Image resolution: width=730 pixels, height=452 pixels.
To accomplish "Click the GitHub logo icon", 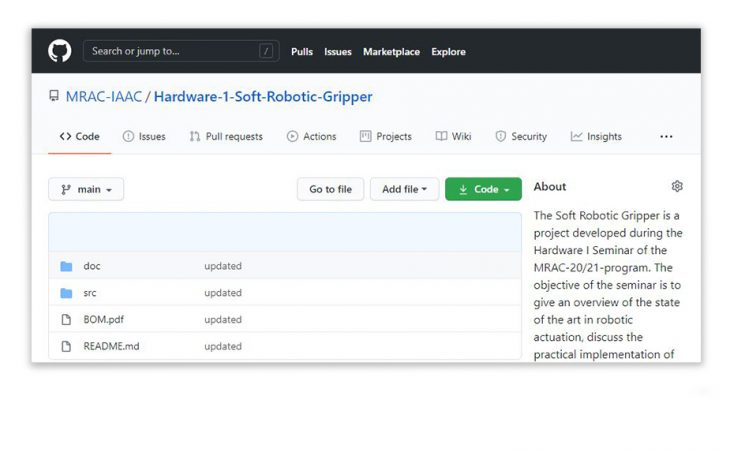I will 60,51.
